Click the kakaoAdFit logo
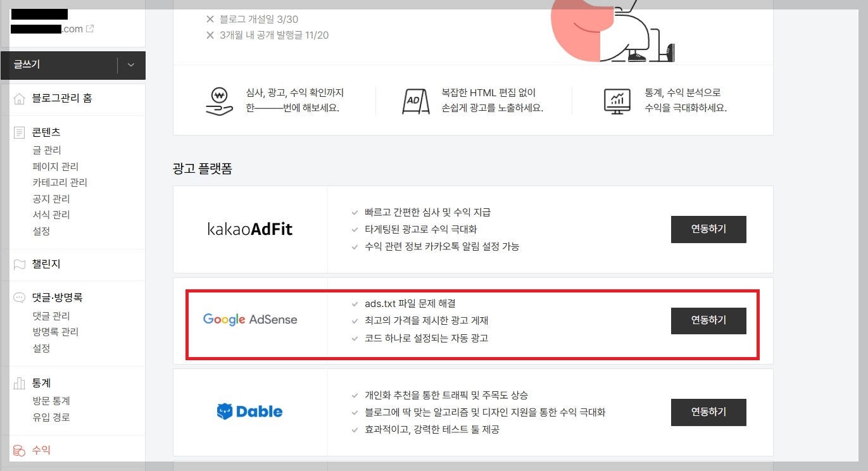868x471 pixels. (251, 229)
